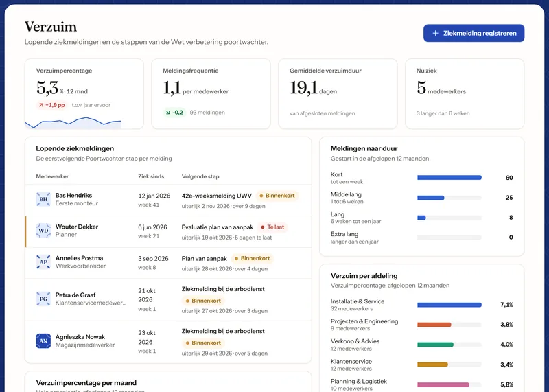Click the Meldingen naar duur heading
Screen dimensions: 549x392
(364, 148)
